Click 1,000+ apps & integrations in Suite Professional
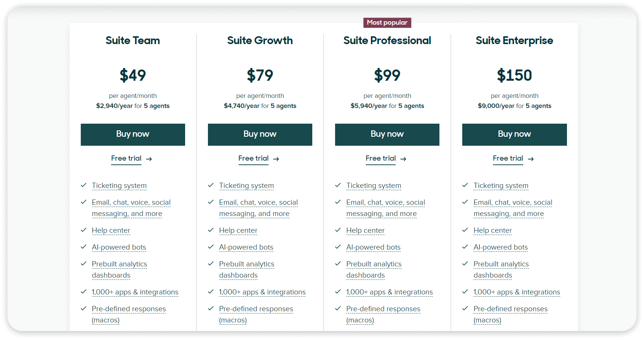This screenshot has width=644, height=340. pos(389,292)
